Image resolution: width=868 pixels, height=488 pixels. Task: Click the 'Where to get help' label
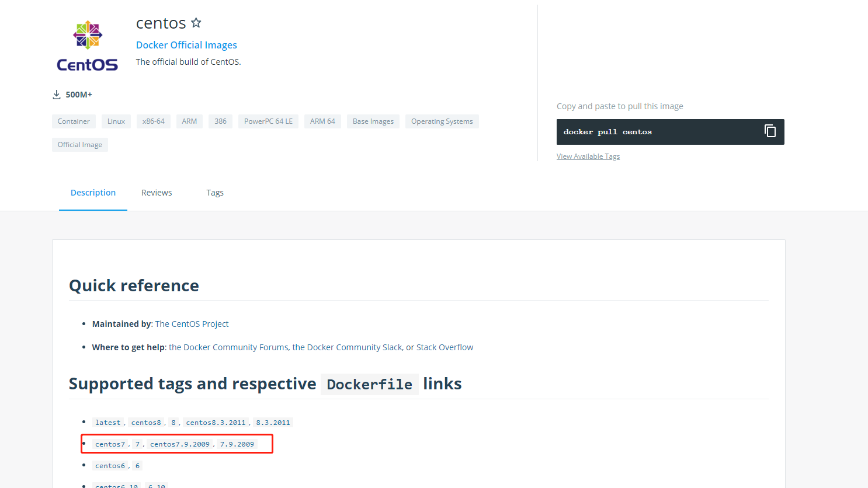128,347
